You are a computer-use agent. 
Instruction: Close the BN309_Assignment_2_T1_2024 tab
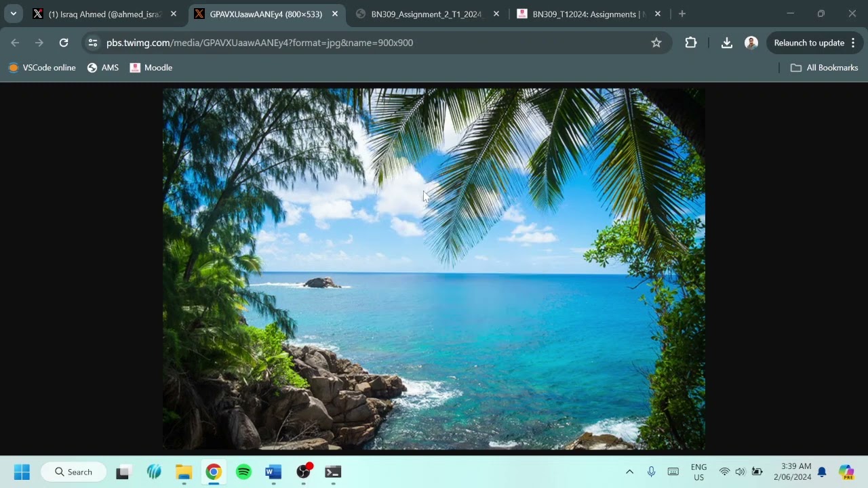496,14
